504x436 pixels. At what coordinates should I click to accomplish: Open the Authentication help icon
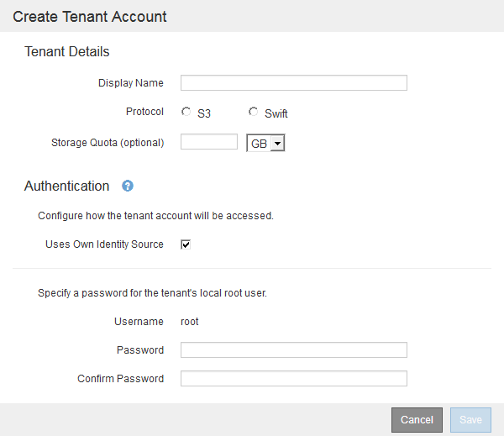point(128,186)
